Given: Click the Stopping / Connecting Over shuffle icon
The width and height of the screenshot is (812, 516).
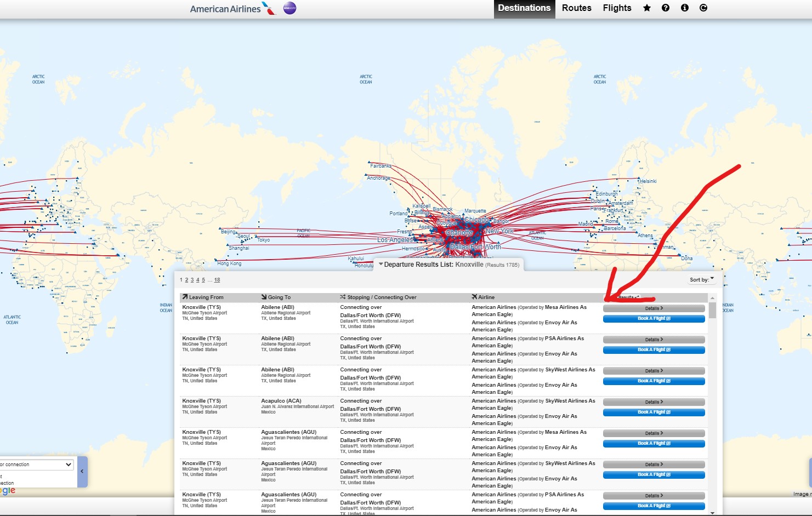Looking at the screenshot, I should [x=343, y=297].
